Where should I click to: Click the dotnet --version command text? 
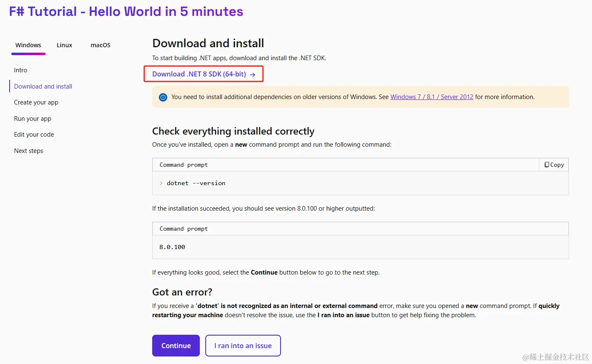click(196, 183)
